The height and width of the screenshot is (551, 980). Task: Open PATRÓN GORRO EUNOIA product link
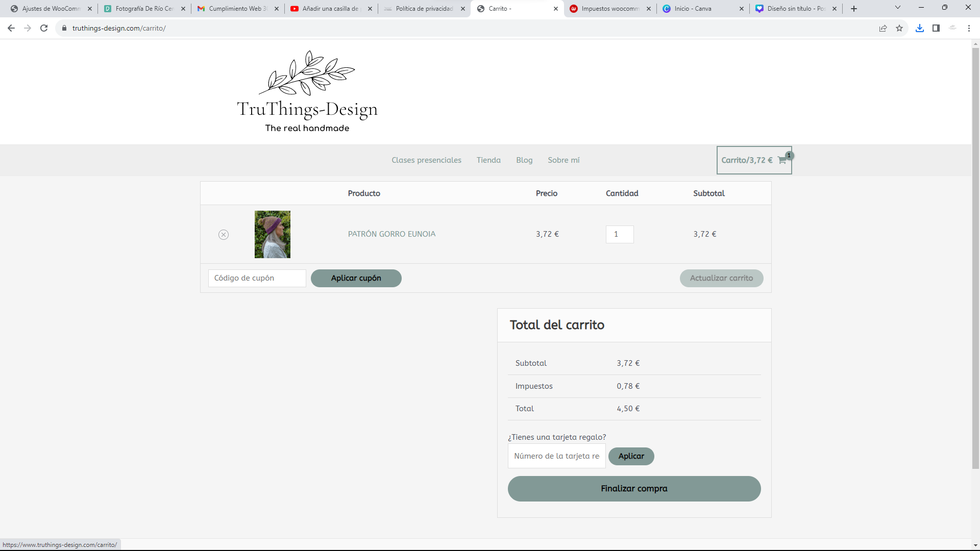(391, 234)
